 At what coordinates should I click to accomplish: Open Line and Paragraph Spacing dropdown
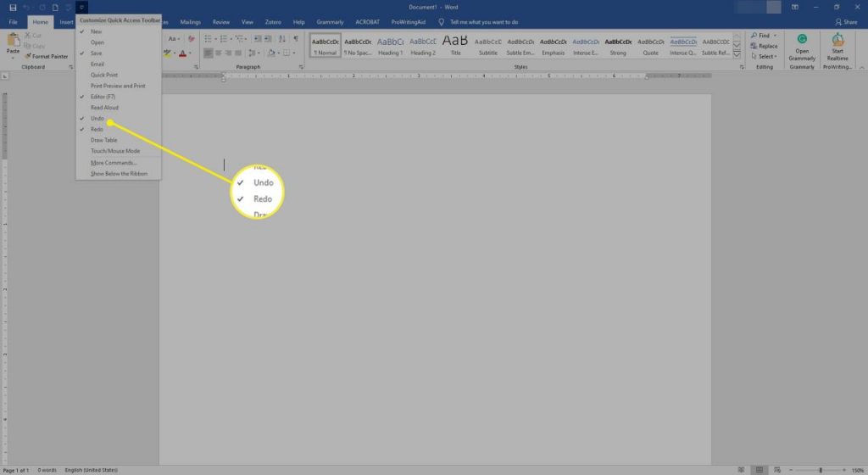(253, 53)
